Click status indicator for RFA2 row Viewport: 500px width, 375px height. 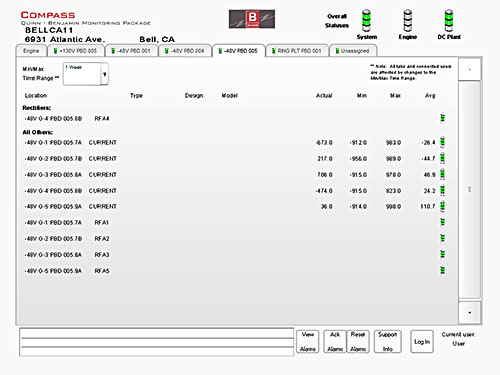pos(443,238)
